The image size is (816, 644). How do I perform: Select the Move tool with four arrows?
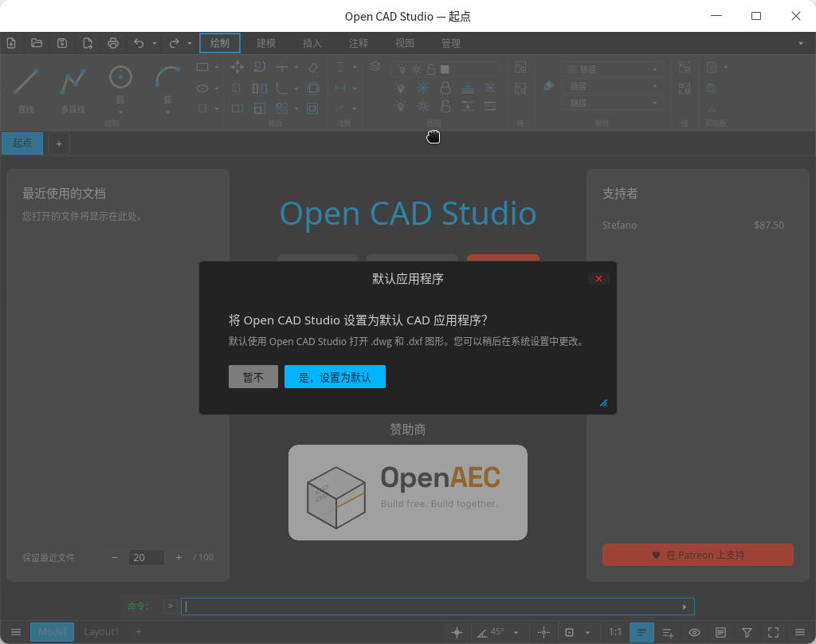point(237,67)
